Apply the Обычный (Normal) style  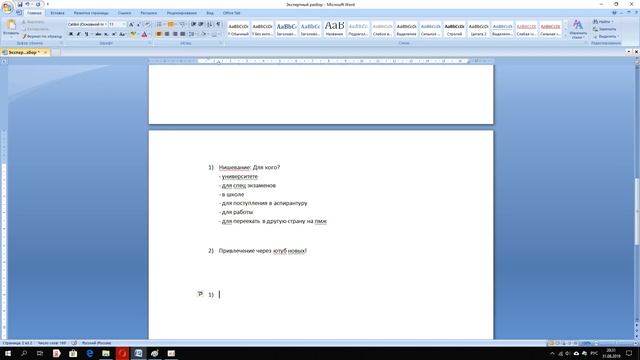238,29
